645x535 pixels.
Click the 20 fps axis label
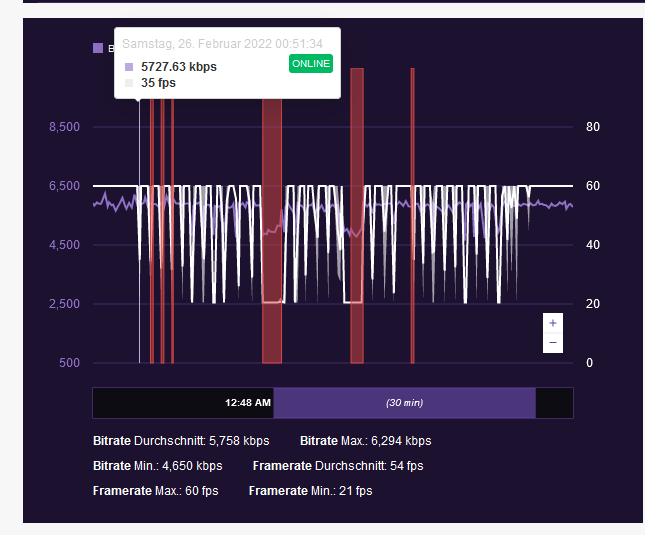(593, 304)
